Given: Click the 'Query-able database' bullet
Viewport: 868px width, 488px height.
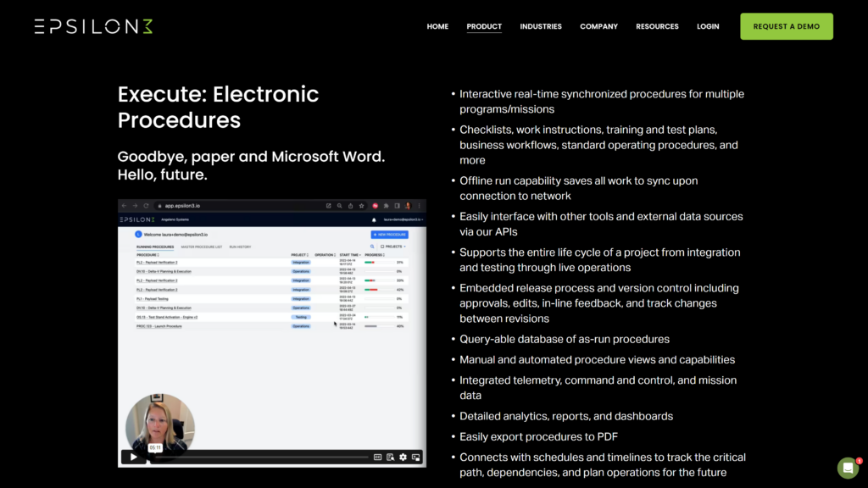Looking at the screenshot, I should [x=564, y=339].
